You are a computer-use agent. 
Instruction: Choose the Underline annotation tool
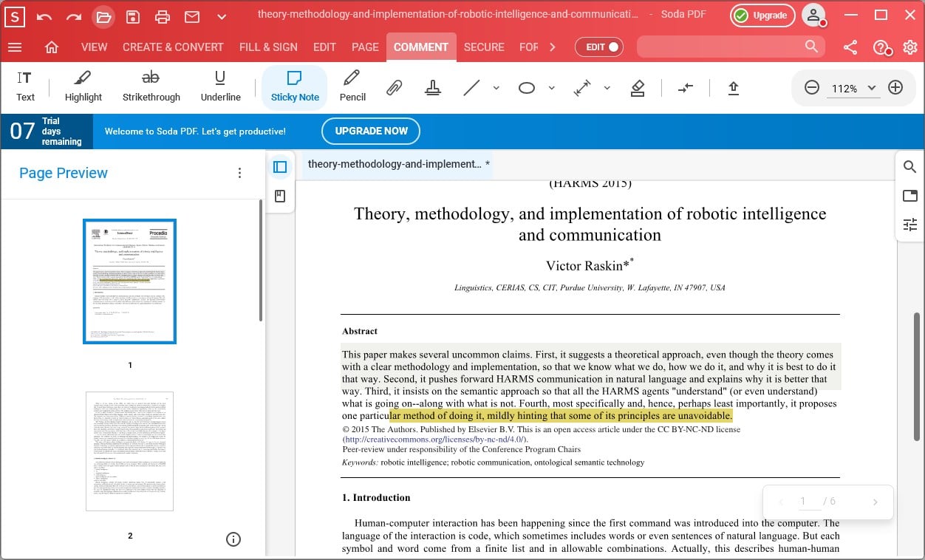click(x=220, y=86)
